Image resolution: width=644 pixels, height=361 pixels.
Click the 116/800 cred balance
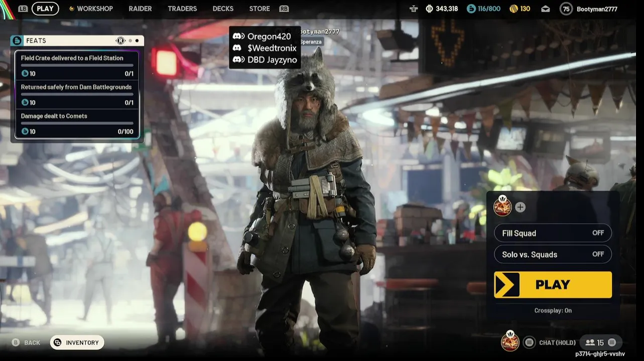pos(489,9)
